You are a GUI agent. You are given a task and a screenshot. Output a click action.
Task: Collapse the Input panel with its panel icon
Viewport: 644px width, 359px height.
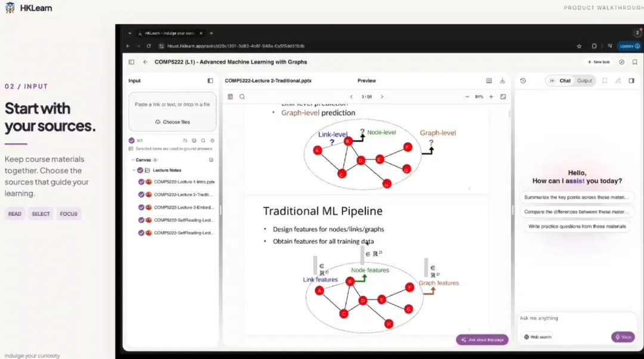pos(210,81)
